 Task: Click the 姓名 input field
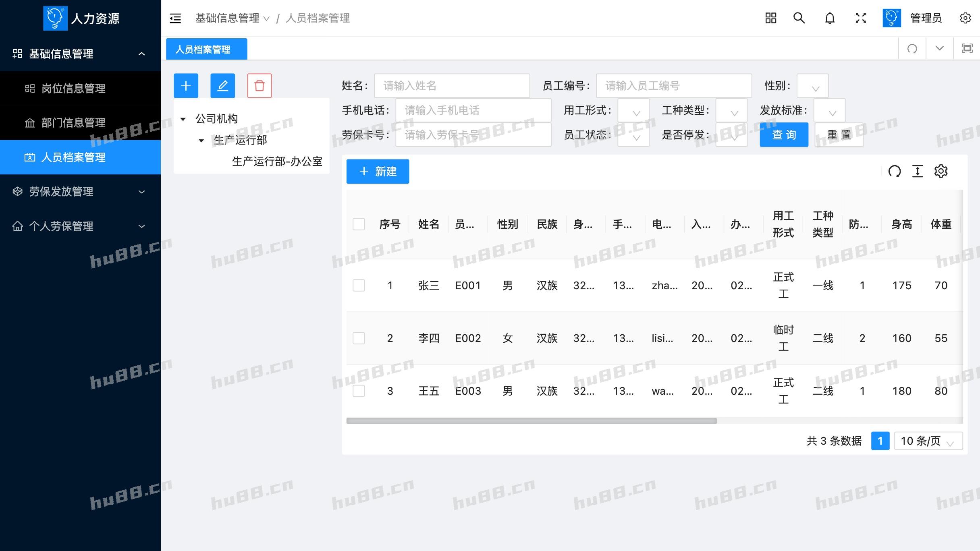click(452, 85)
